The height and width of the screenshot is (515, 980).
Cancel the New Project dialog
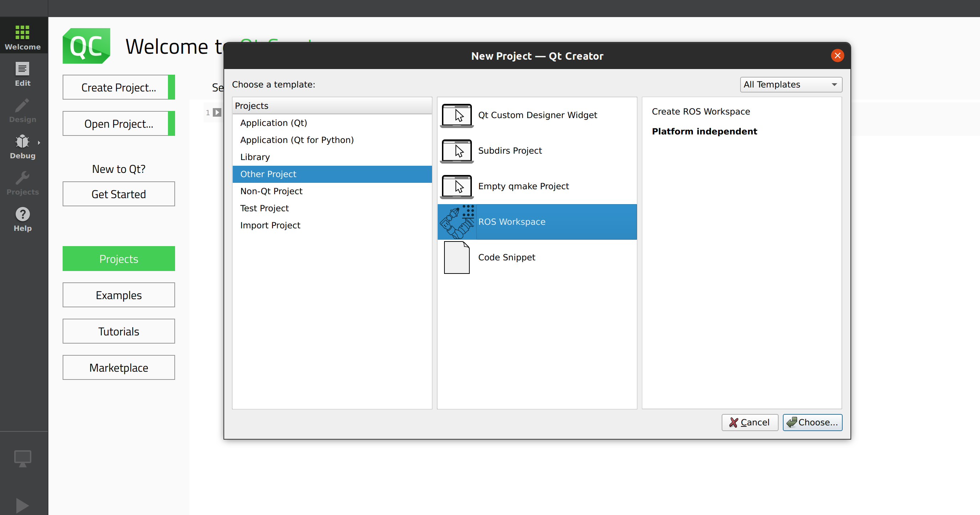point(749,422)
